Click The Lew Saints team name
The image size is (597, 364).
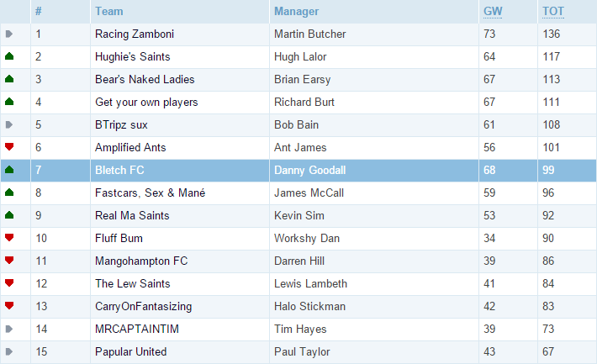tap(133, 283)
